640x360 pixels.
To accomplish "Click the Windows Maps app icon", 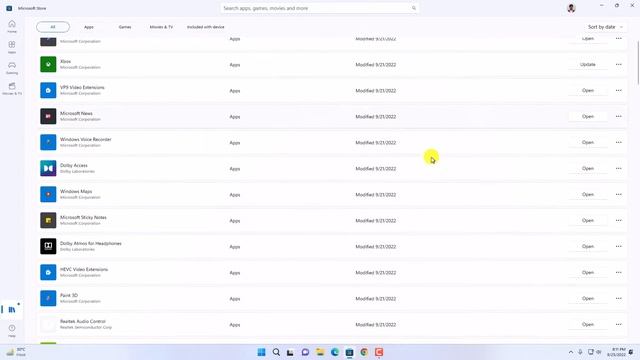I will pos(48,194).
